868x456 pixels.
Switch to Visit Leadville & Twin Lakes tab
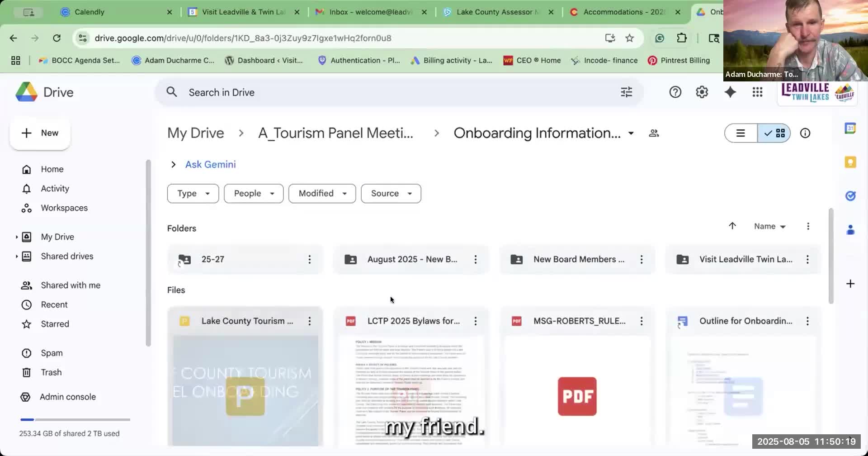243,12
